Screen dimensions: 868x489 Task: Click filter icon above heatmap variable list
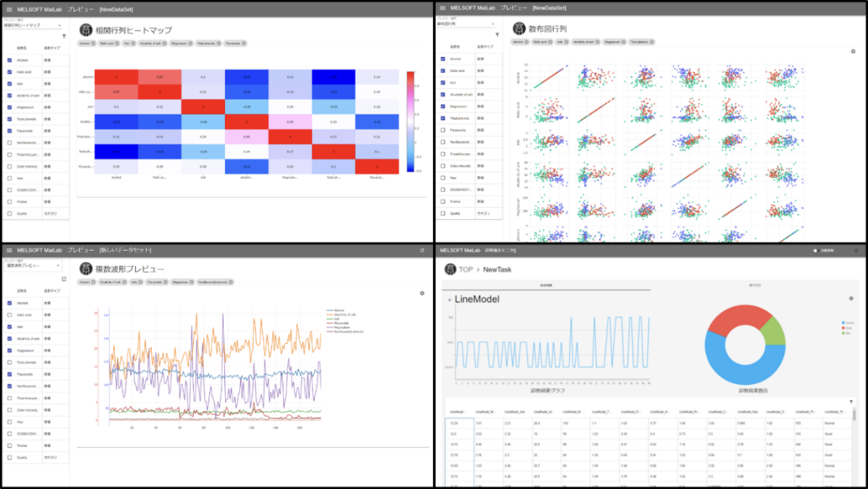(64, 36)
